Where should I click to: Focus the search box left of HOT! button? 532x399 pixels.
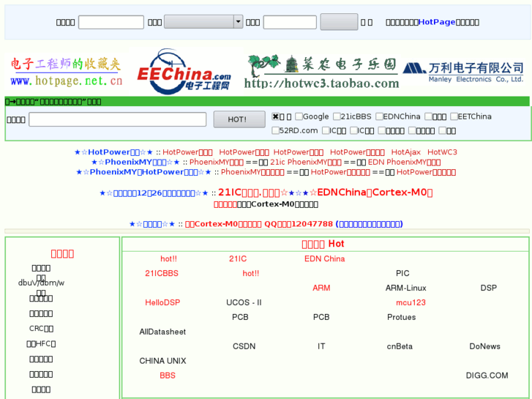tap(117, 119)
